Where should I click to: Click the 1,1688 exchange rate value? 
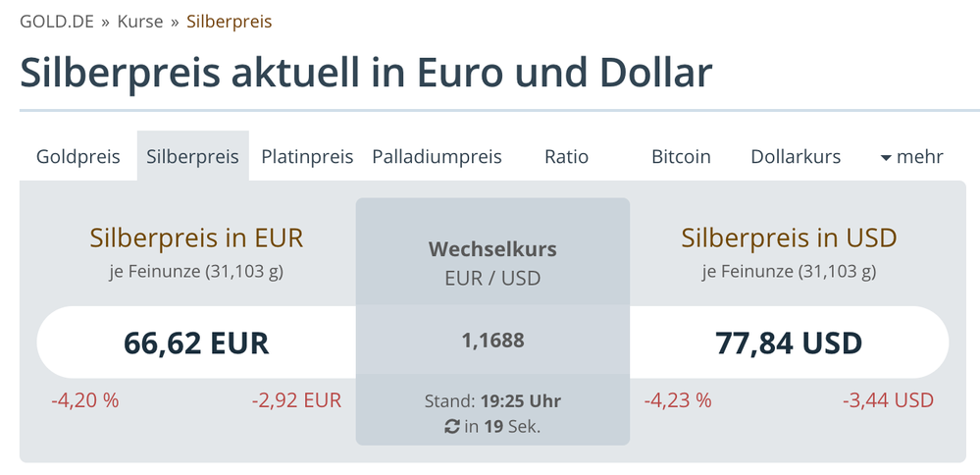coord(492,341)
